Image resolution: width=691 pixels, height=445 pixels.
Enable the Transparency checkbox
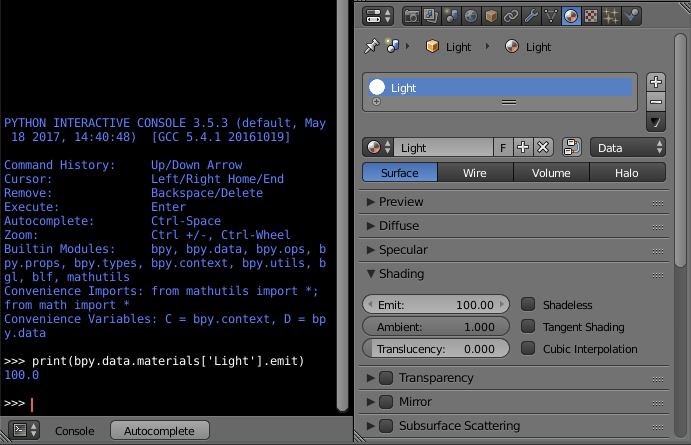pyautogui.click(x=386, y=378)
